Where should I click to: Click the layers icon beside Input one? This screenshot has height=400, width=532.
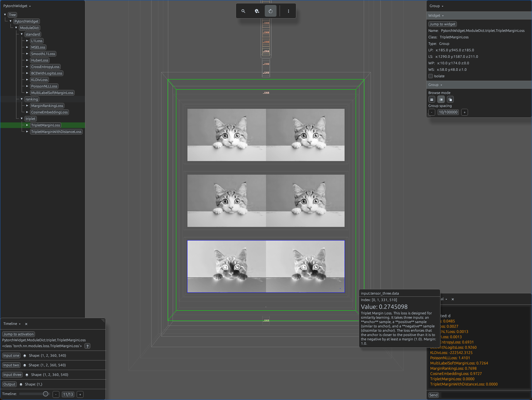[25, 356]
